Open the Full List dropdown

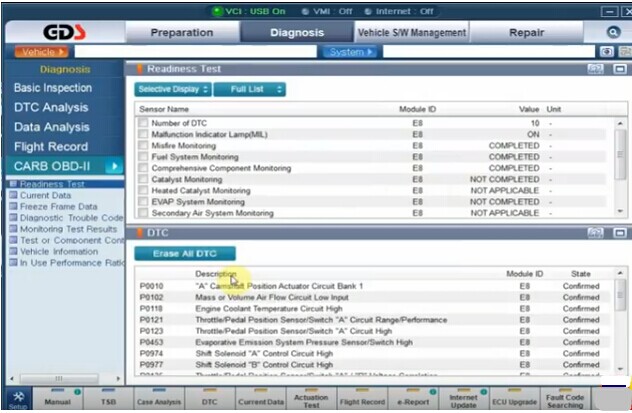[249, 89]
